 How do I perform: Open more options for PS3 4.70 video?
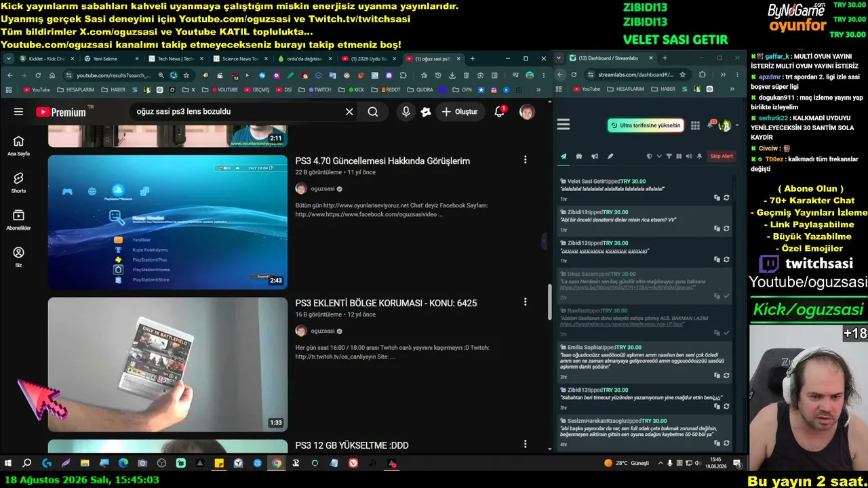525,160
